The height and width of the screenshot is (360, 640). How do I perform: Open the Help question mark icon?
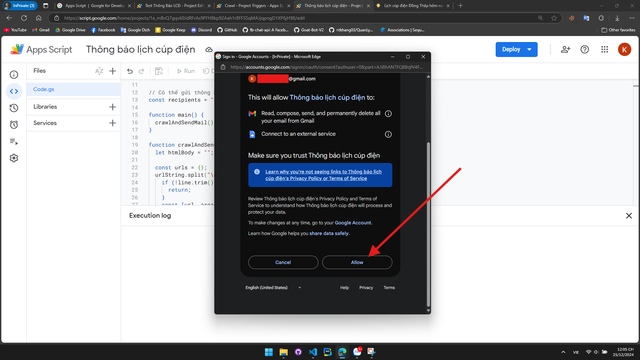(585, 49)
